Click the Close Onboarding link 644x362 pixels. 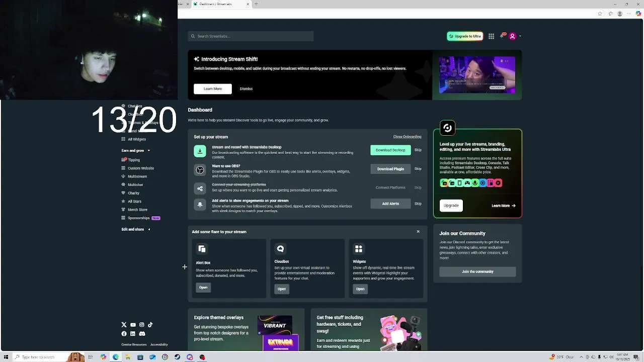point(407,137)
